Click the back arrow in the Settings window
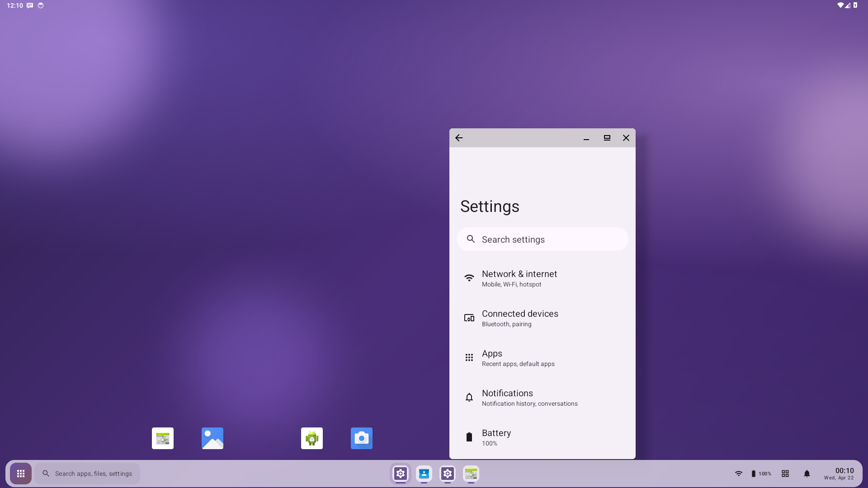The image size is (868, 488). tap(459, 138)
